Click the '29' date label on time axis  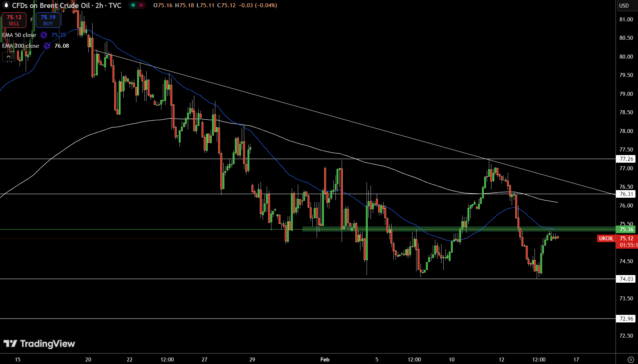click(252, 360)
